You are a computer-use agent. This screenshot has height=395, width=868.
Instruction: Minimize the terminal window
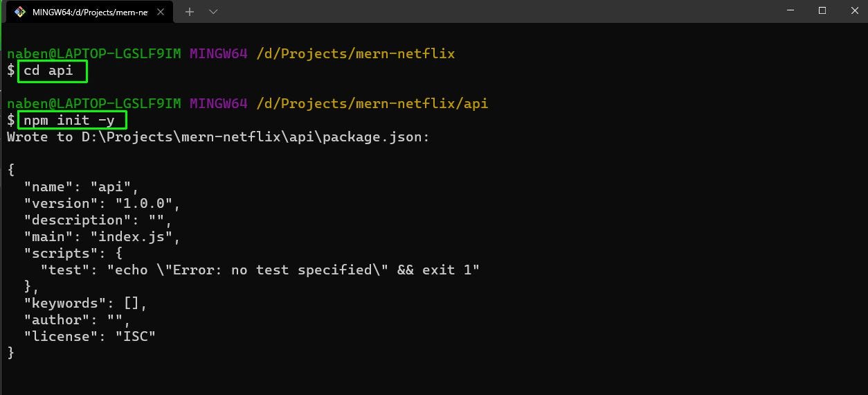click(x=790, y=10)
